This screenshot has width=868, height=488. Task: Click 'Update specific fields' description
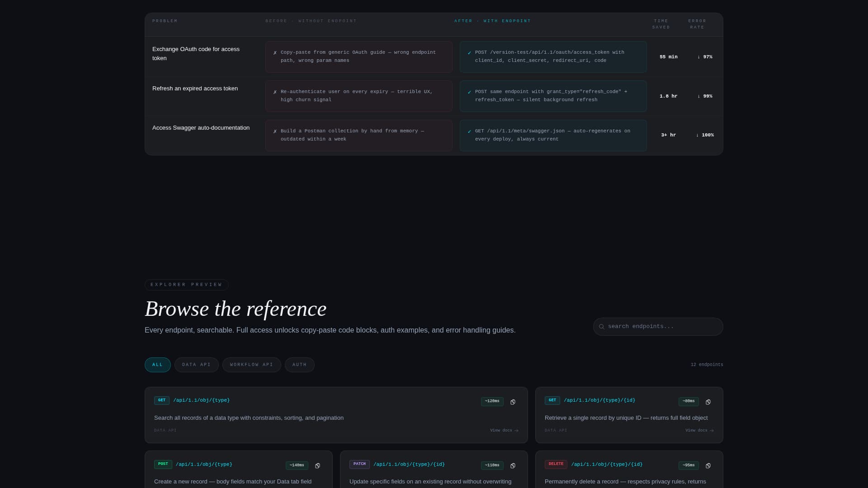[x=430, y=482]
